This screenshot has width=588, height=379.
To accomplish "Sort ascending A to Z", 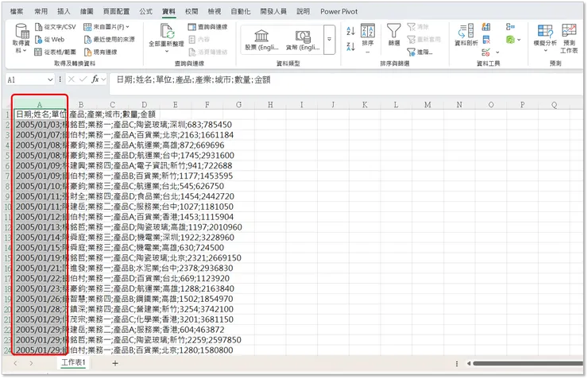I will (350, 31).
